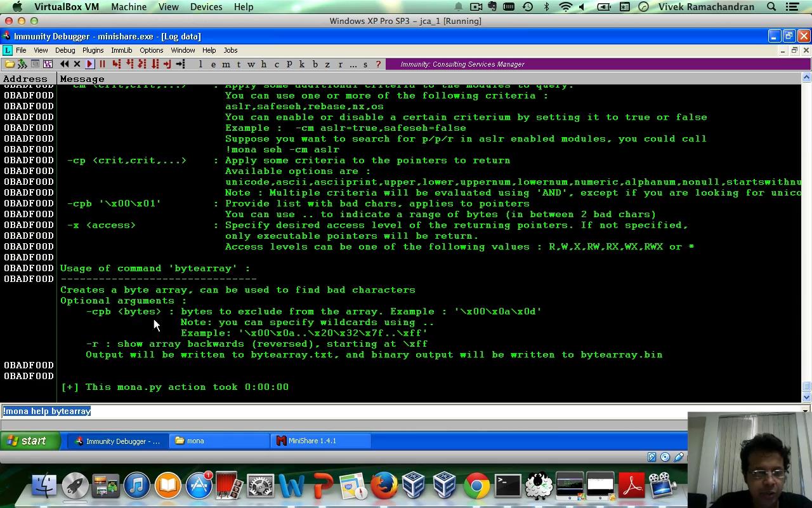Screen dimensions: 812x508
Task: Open the File menu in Immunity Debugger
Action: click(21, 50)
